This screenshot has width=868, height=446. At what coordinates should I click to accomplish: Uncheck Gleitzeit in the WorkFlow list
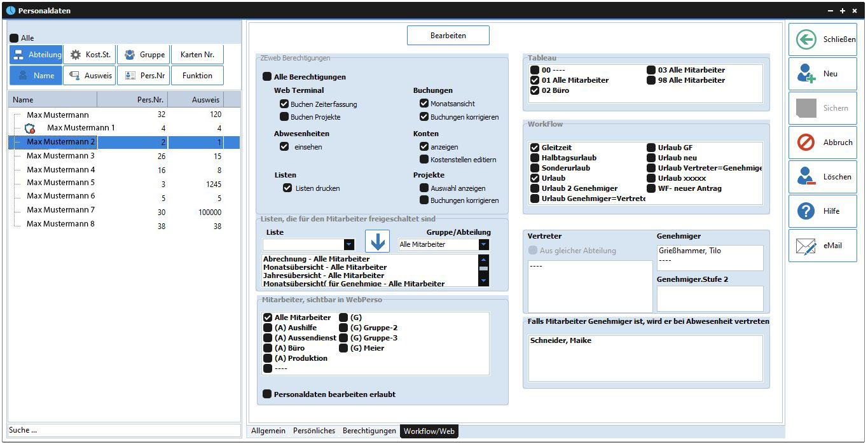click(535, 148)
